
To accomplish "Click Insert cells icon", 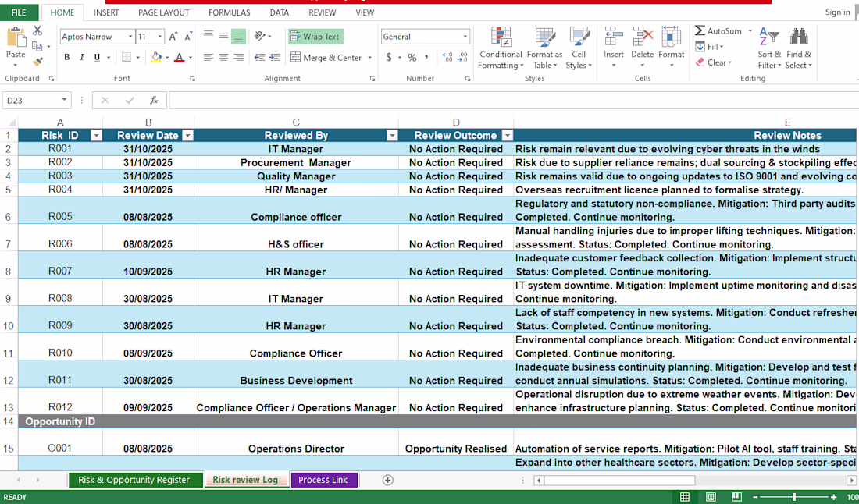I will (614, 37).
